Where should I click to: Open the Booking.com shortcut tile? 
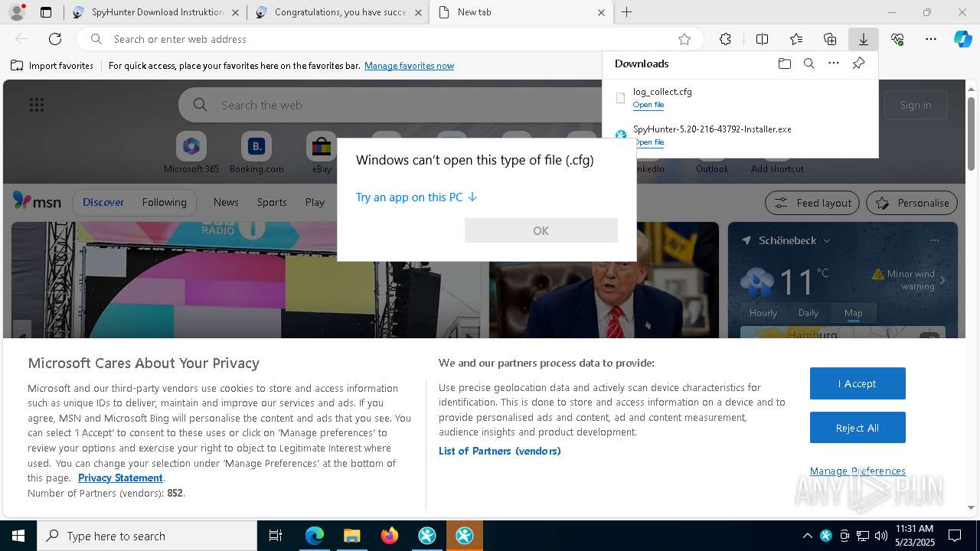tap(256, 152)
